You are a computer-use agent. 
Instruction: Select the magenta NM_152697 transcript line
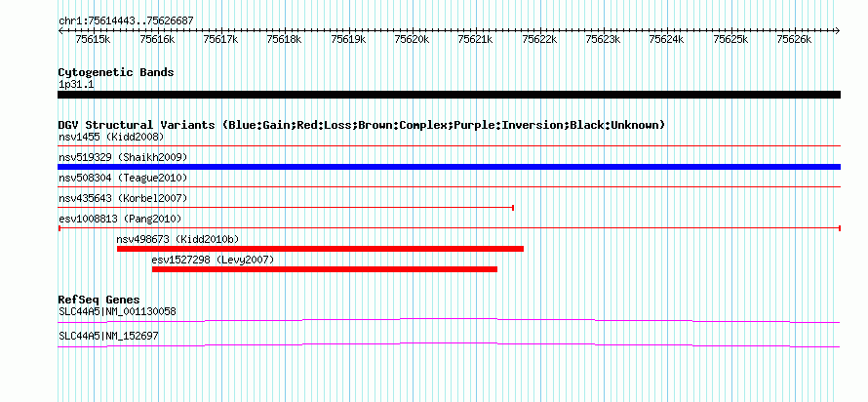(449, 345)
